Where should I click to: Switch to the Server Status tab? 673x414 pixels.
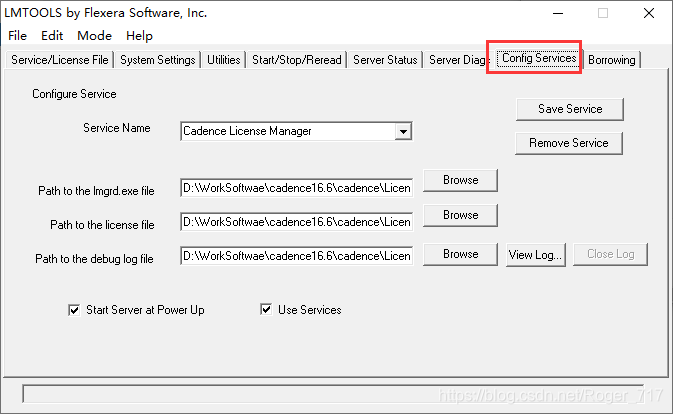(385, 60)
